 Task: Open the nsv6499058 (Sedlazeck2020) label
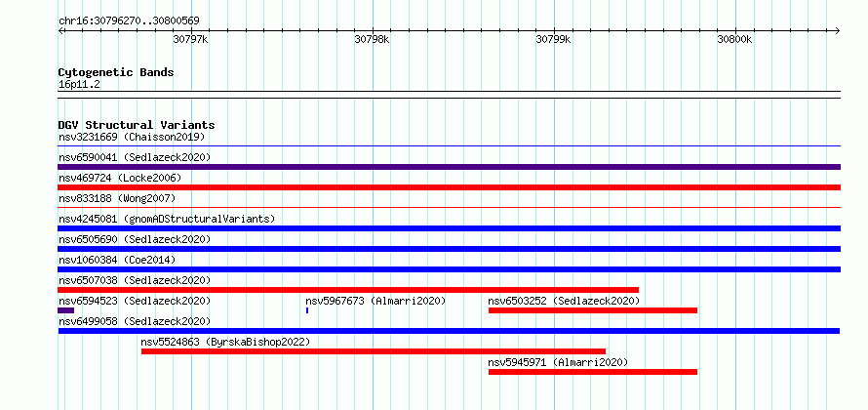135,321
